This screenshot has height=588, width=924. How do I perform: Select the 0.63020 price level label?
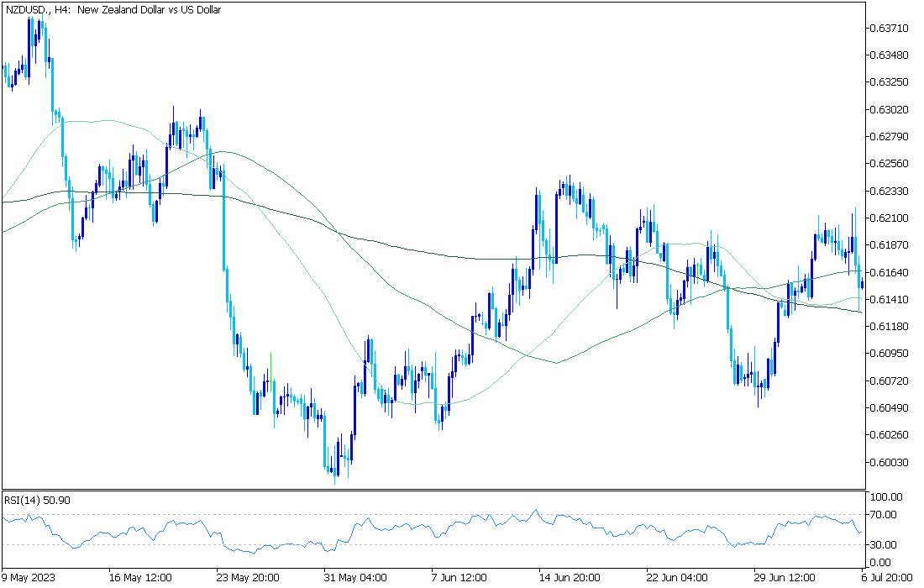pyautogui.click(x=890, y=109)
